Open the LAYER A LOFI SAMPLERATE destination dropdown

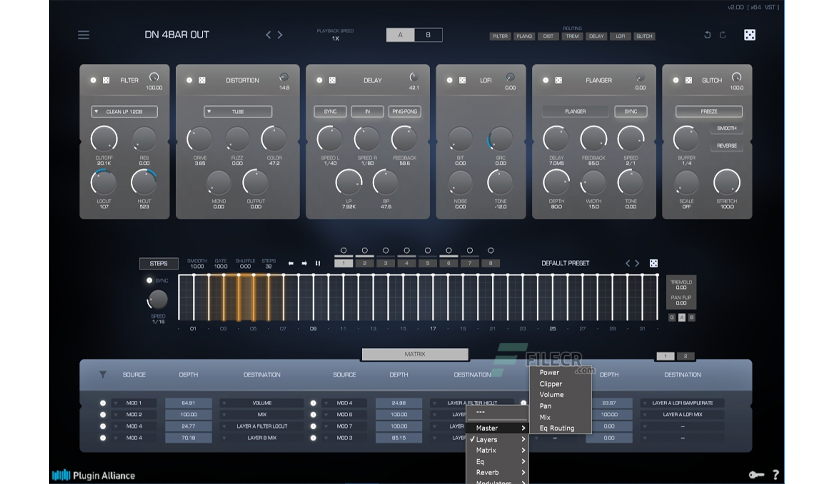coord(682,403)
